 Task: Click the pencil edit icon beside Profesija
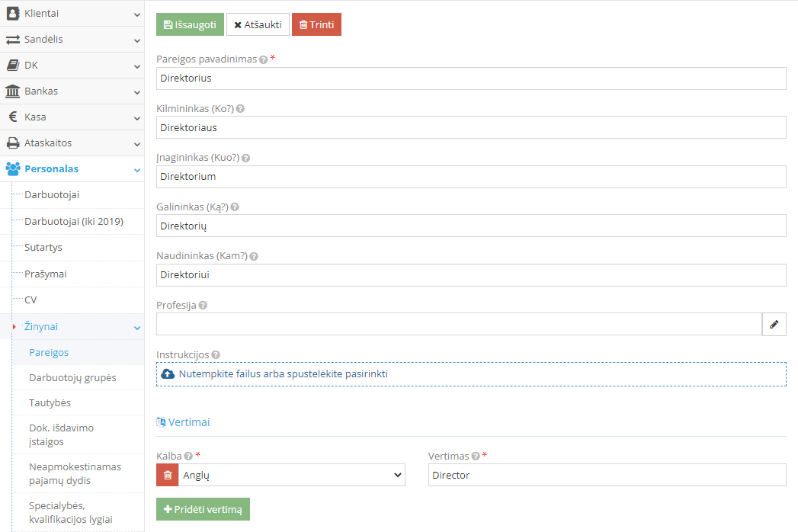pyautogui.click(x=774, y=324)
